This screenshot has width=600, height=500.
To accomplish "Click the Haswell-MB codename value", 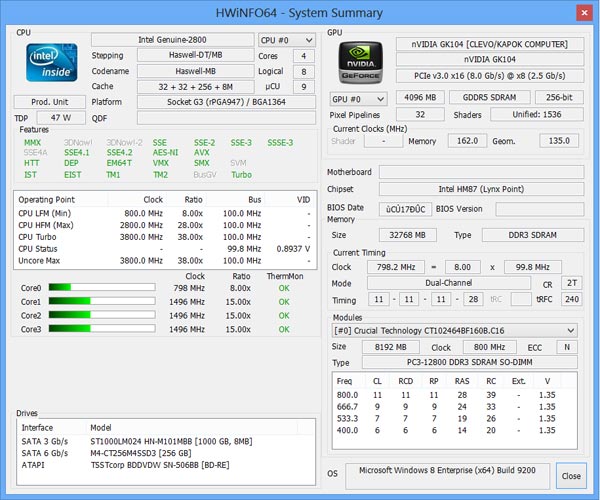I will (196, 71).
